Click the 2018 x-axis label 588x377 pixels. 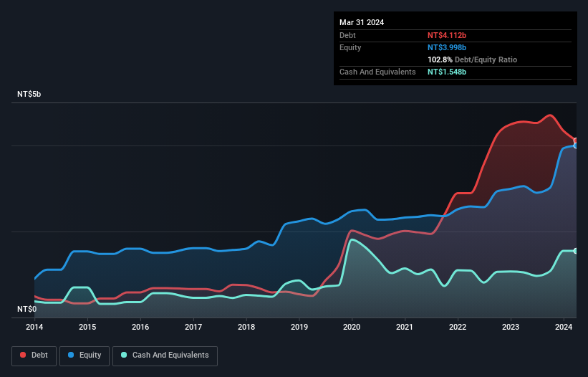(246, 327)
